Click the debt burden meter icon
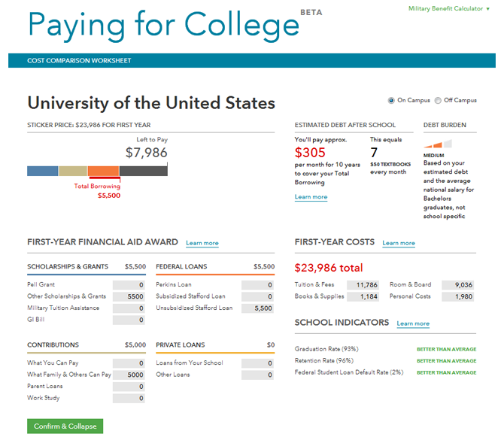504x437 pixels. (438, 144)
